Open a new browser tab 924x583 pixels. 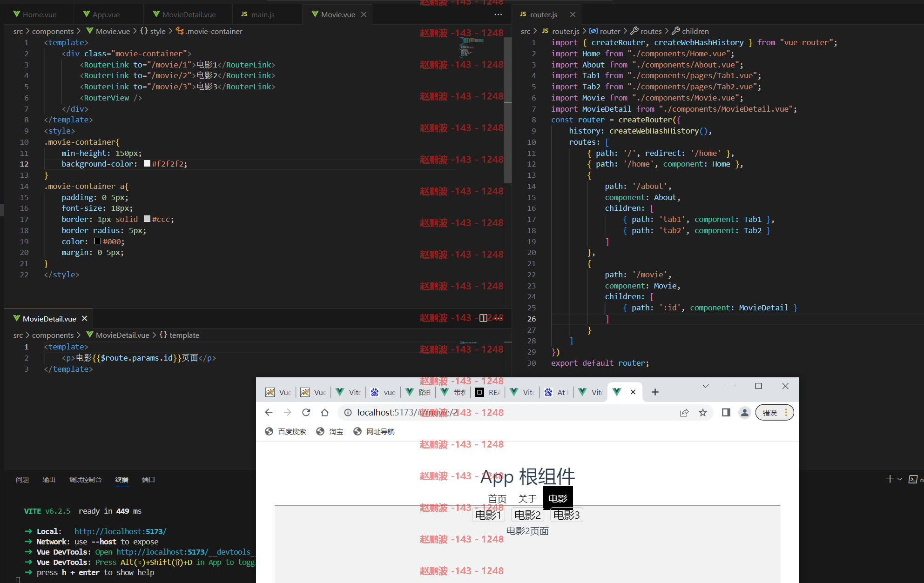655,392
